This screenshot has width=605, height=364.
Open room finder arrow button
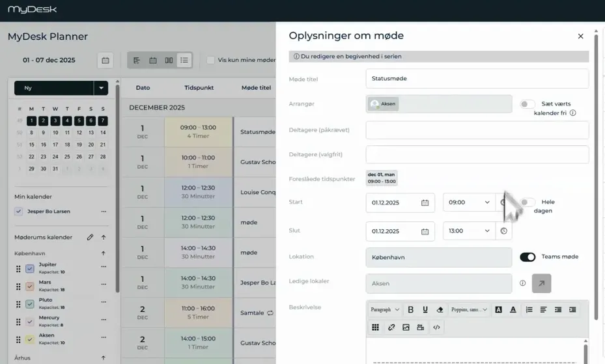coord(541,283)
